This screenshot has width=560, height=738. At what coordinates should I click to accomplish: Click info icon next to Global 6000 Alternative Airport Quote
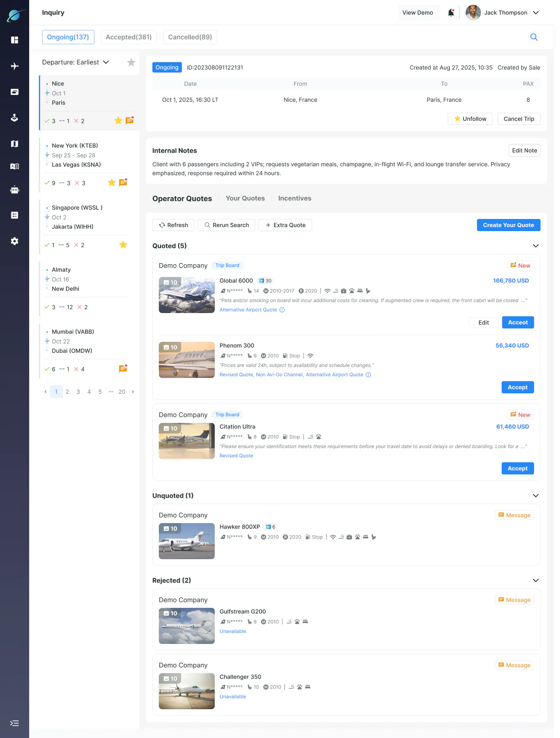282,310
